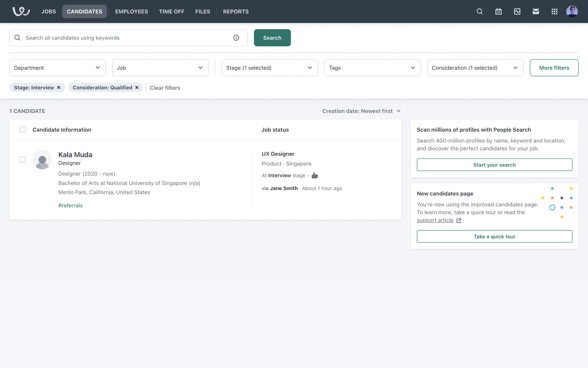The height and width of the screenshot is (368, 588).
Task: Open the Tags filter dropdown
Action: 372,68
